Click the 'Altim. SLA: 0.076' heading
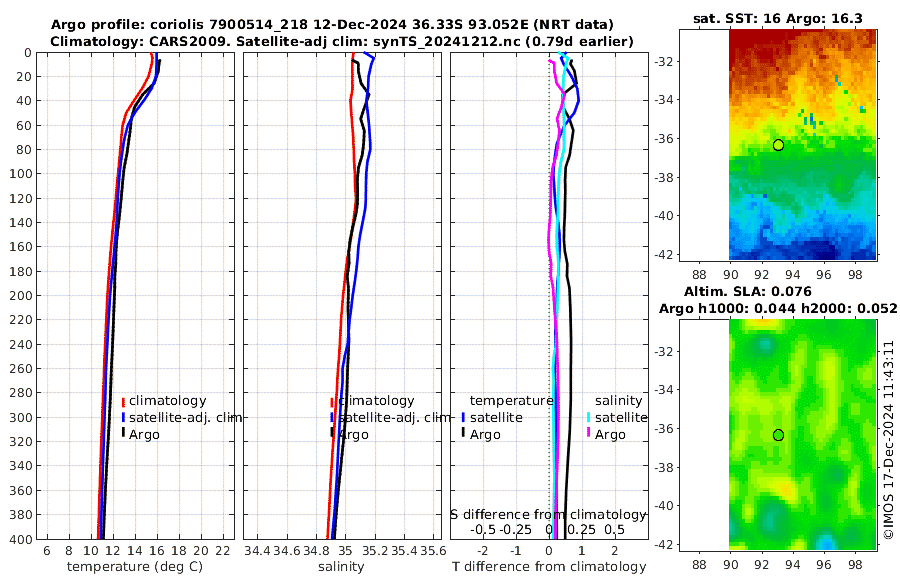 tap(747, 292)
